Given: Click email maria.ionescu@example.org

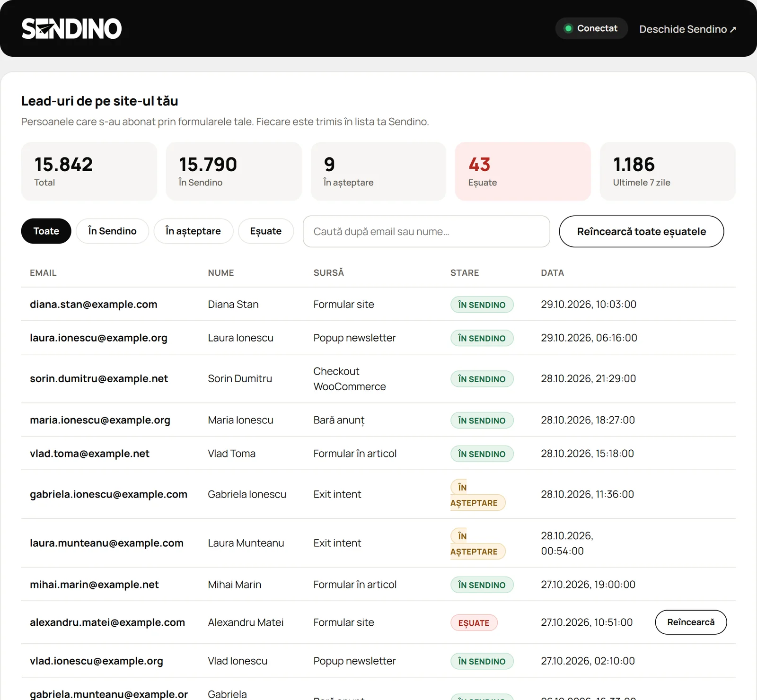Looking at the screenshot, I should [x=100, y=420].
